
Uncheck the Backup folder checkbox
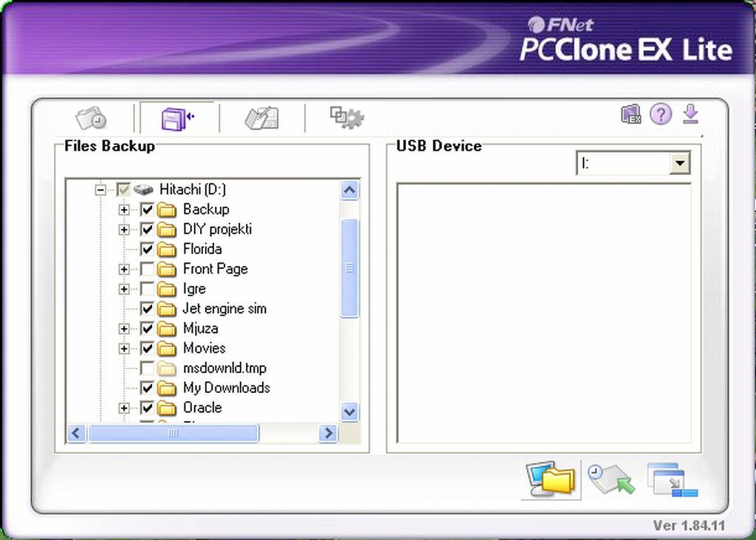pyautogui.click(x=147, y=210)
